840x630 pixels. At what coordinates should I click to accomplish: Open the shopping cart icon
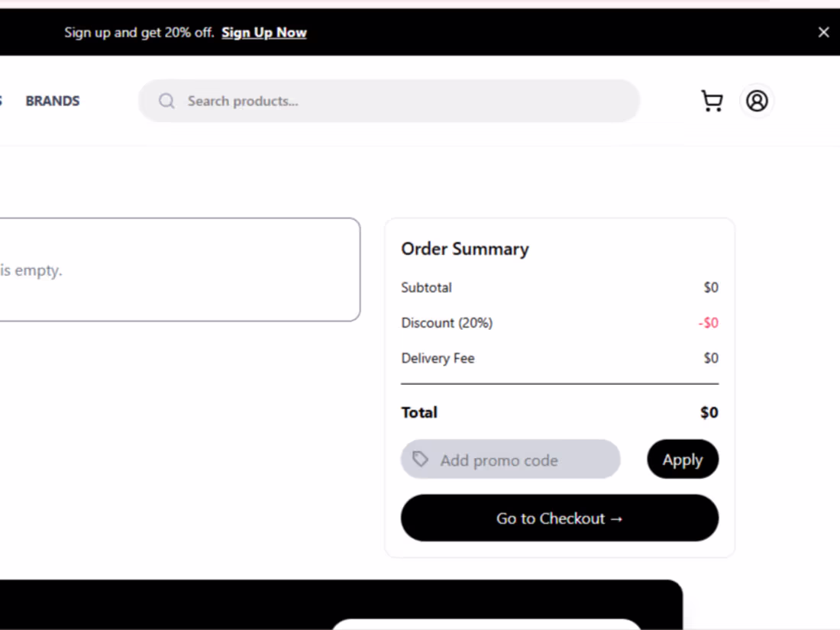click(712, 101)
